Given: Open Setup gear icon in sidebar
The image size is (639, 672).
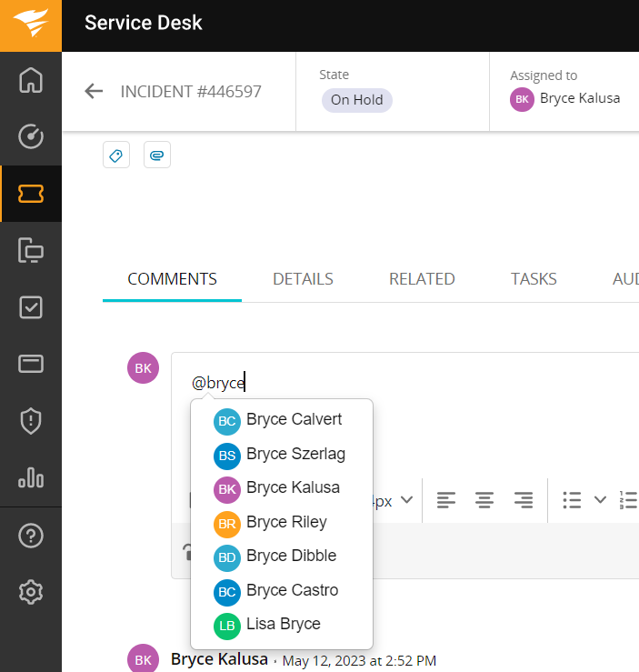Looking at the screenshot, I should click(x=31, y=593).
